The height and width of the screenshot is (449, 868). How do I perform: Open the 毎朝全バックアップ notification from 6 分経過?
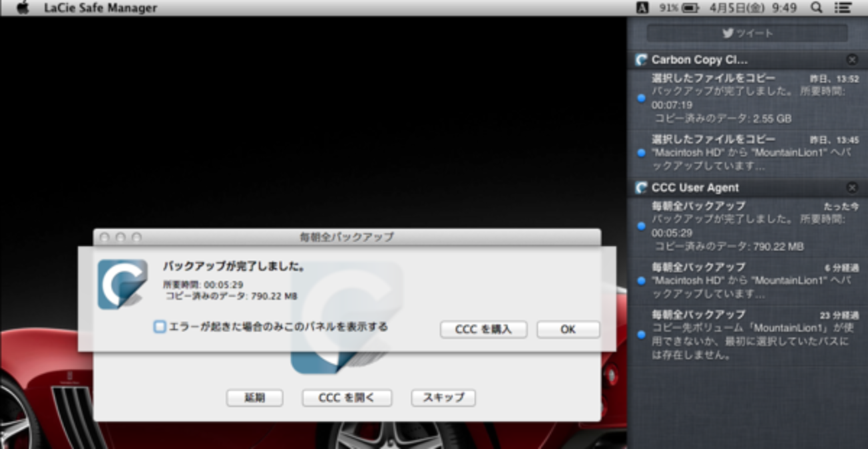(x=747, y=281)
